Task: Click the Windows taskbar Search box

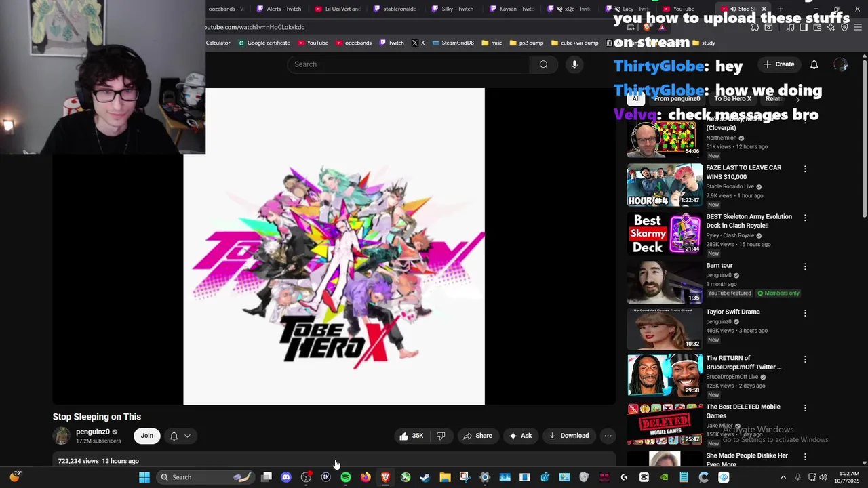Action: (206, 477)
